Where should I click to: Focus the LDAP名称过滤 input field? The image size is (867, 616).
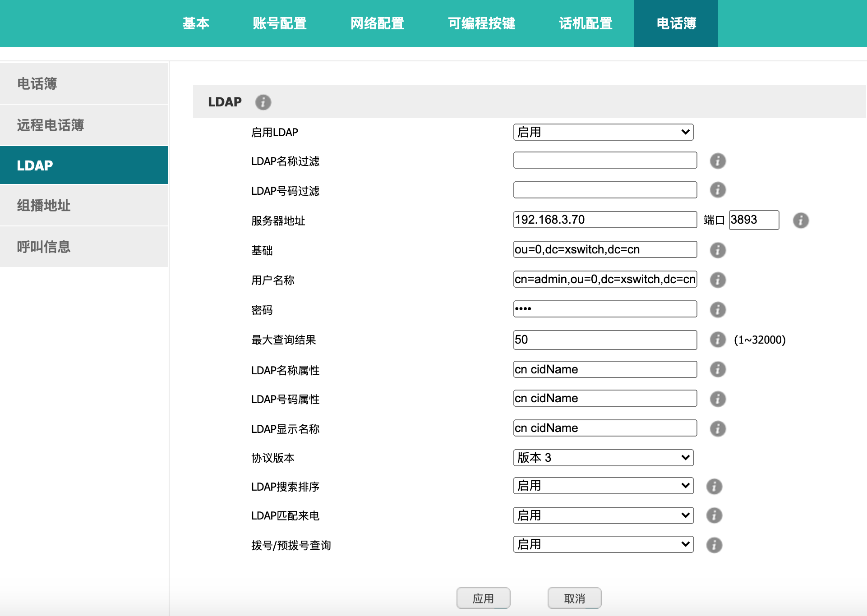[x=605, y=160]
